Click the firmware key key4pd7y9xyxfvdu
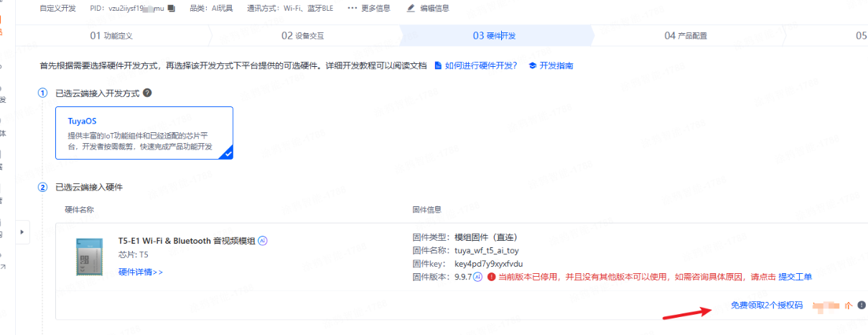 click(x=489, y=264)
